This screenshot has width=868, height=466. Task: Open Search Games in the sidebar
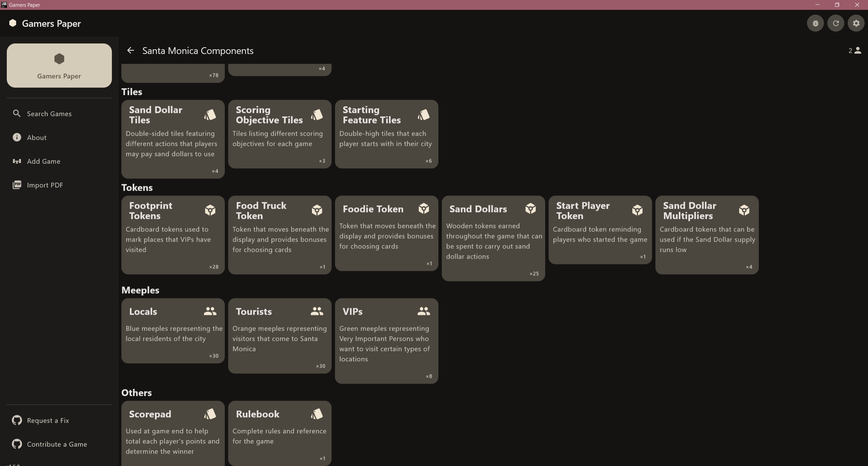coord(49,114)
